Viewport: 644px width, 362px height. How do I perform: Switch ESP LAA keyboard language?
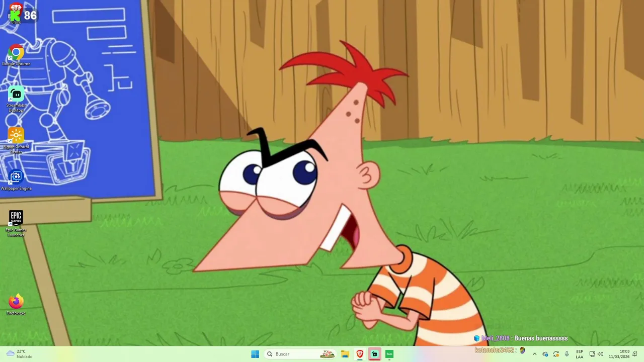(x=580, y=354)
